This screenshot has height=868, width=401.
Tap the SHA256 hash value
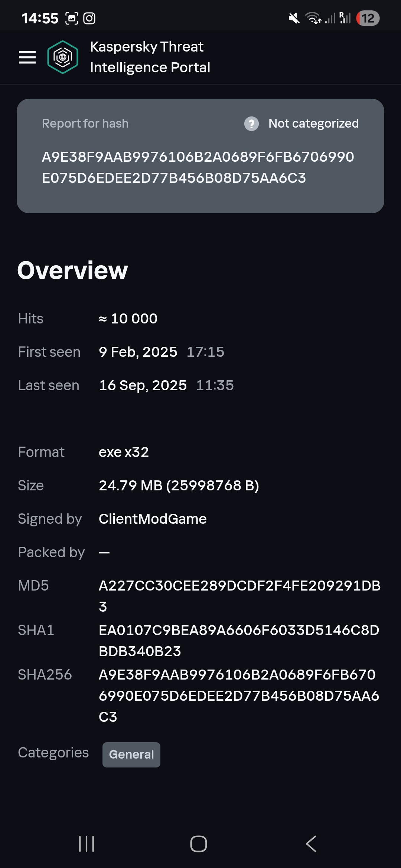pos(238,696)
